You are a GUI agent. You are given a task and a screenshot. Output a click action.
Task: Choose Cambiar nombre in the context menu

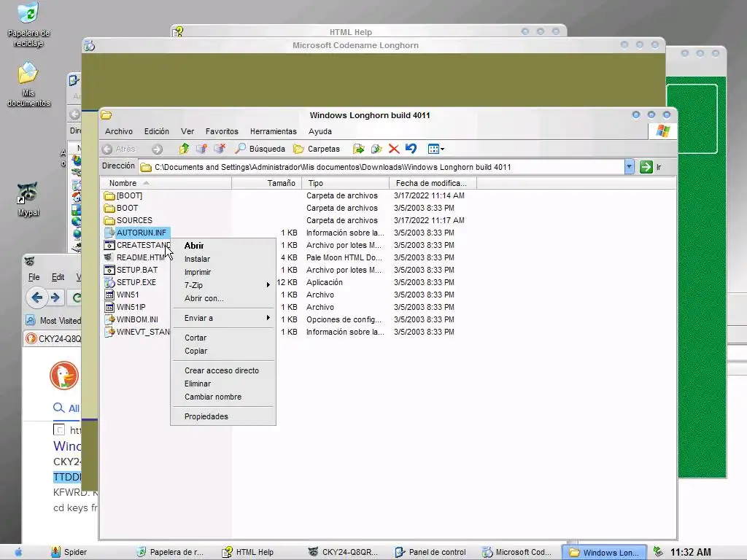point(223,397)
